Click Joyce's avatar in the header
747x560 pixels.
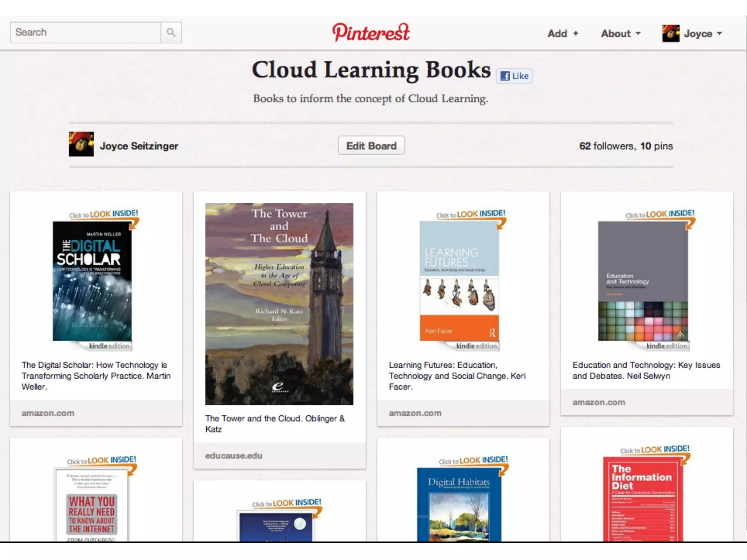pos(670,34)
